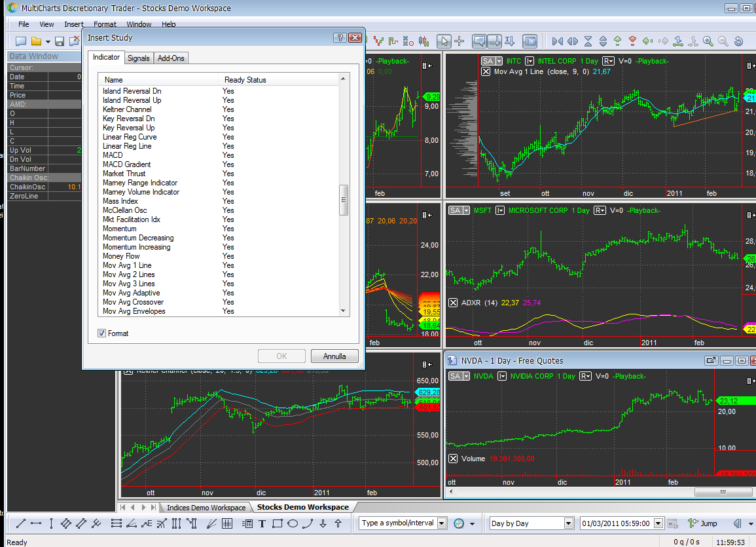Viewport: 756px width, 547px height.
Task: Expand the Day by Day dropdown
Action: click(x=568, y=523)
